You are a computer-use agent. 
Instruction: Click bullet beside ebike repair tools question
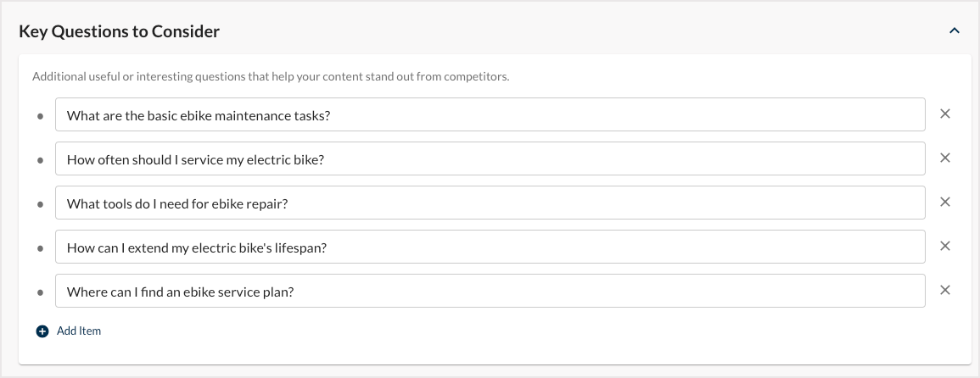(40, 204)
